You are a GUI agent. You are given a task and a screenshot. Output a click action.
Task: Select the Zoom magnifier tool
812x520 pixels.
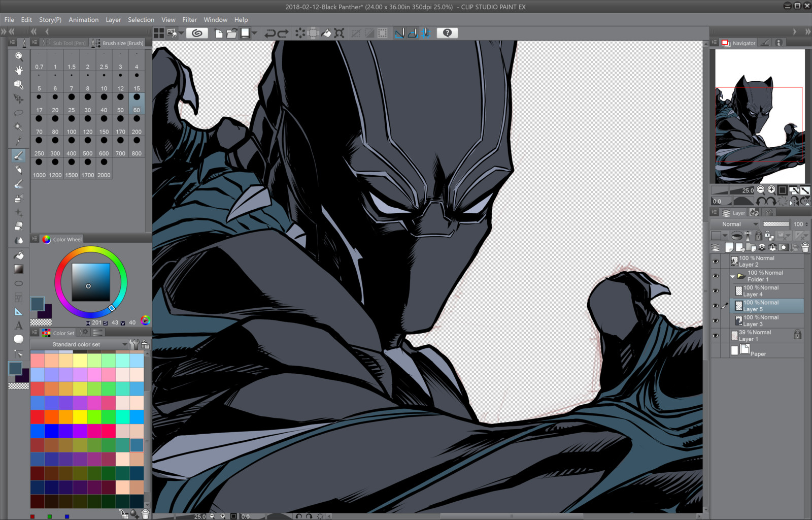pyautogui.click(x=19, y=56)
